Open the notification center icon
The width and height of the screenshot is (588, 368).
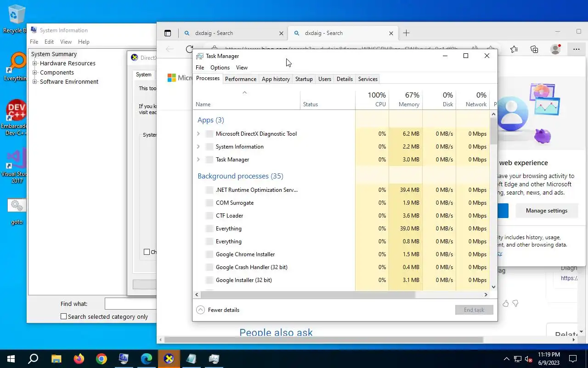tap(573, 359)
